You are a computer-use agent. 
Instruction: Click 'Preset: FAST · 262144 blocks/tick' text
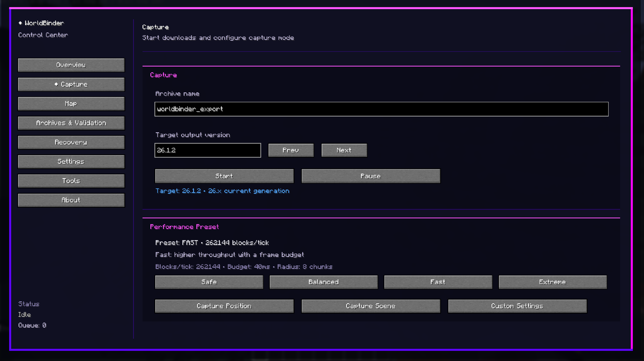pos(212,243)
